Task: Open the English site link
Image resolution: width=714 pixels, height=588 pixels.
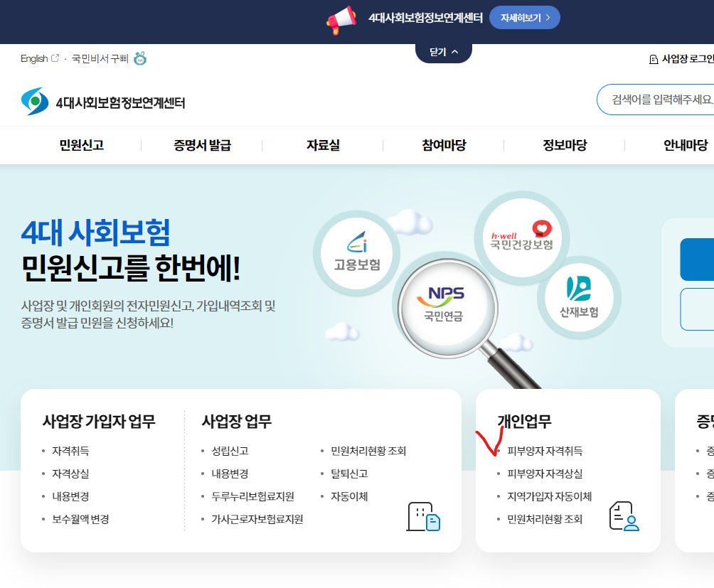Action: (34, 59)
